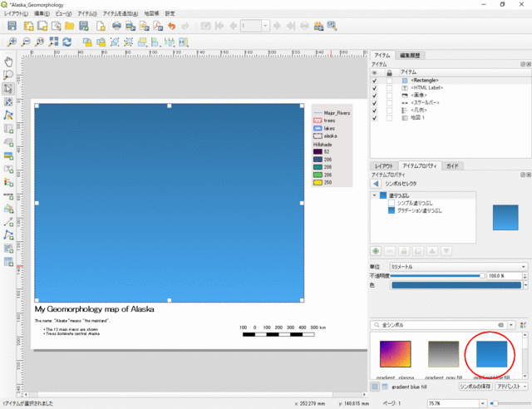This screenshot has height=409, width=532.
Task: Export the layout as PDF
Action: (x=158, y=26)
